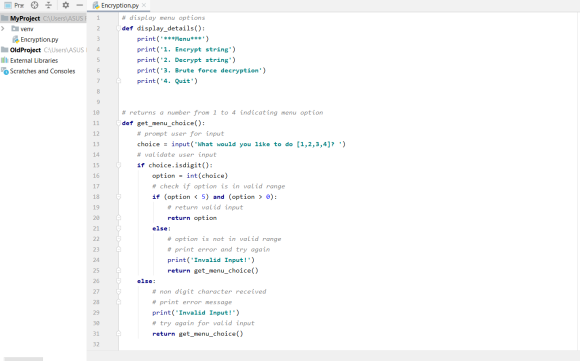Open Encryption.py in the project tree

pyautogui.click(x=35, y=39)
